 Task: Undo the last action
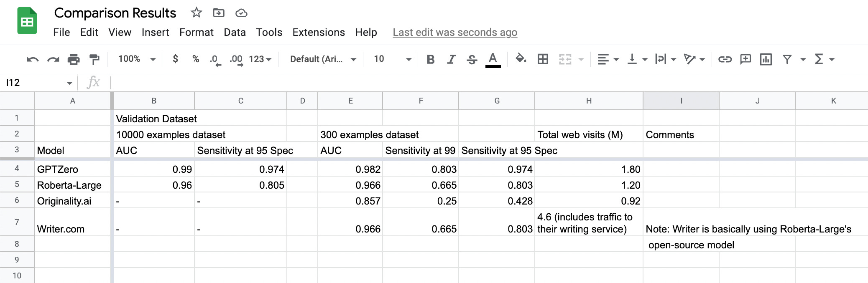(33, 59)
